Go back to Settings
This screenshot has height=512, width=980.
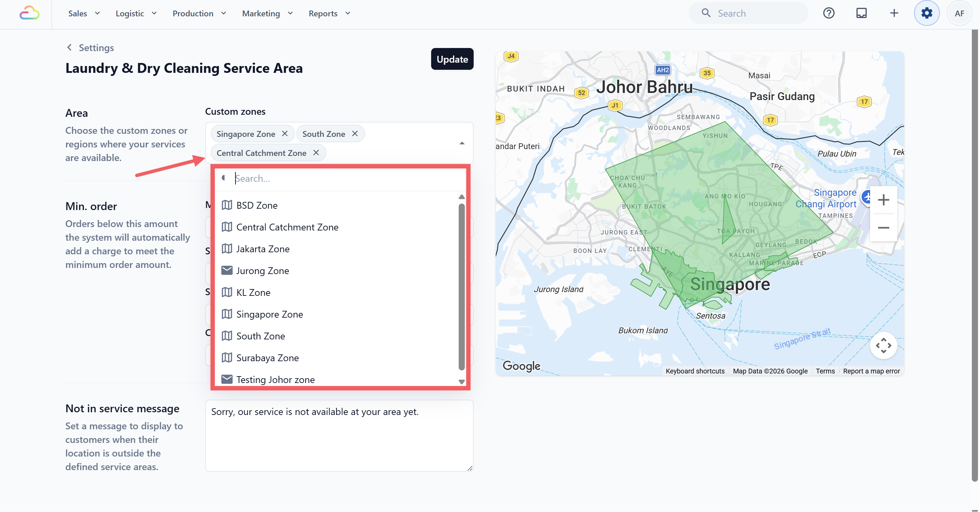[x=90, y=48]
